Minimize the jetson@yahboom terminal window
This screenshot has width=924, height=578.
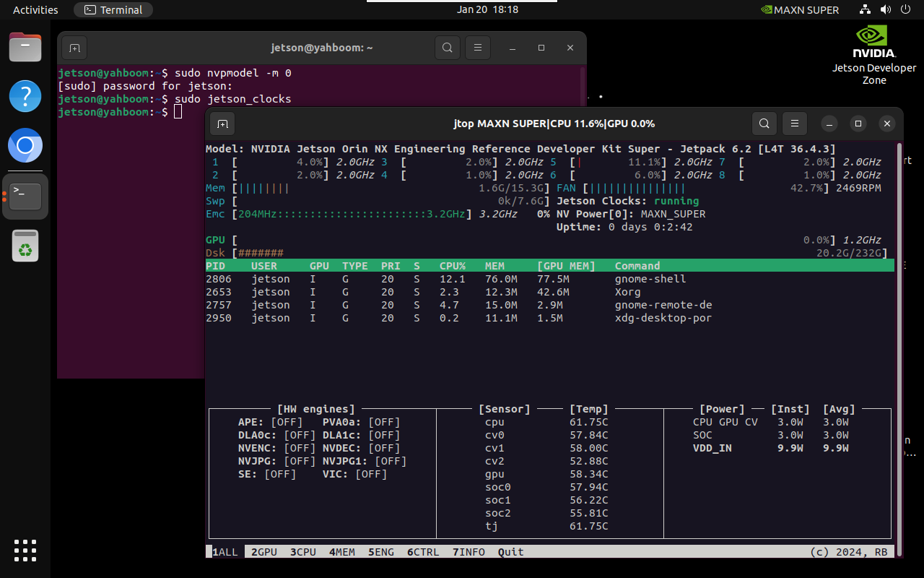pos(513,48)
